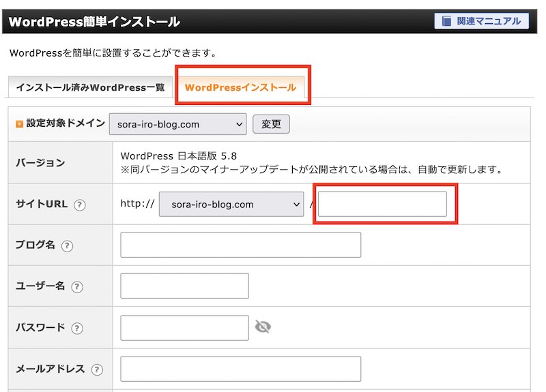Select the WordPressインストール tab
Viewport: 546px width, 392px height.
241,87
